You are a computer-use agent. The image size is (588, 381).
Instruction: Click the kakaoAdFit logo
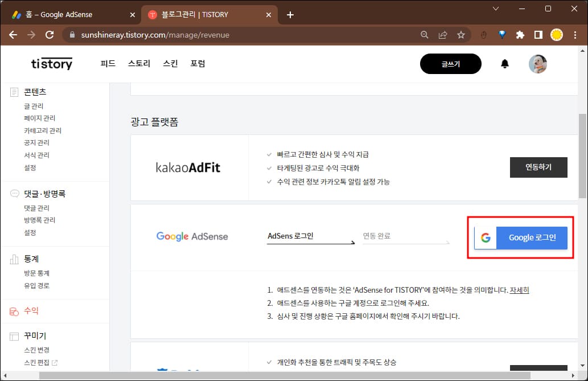(x=188, y=167)
